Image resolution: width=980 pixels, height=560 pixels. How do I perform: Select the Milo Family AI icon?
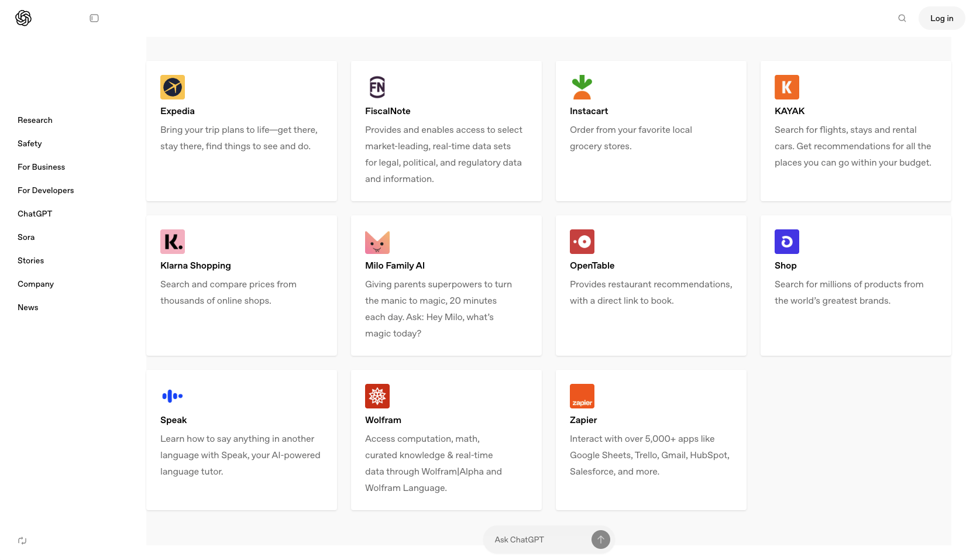tap(377, 241)
